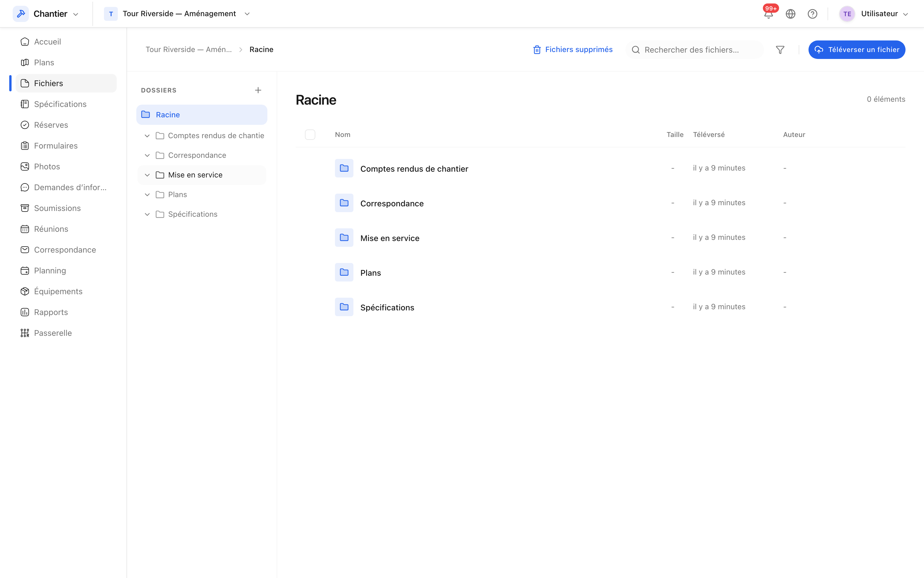Open Photos section in sidebar
Image resolution: width=924 pixels, height=578 pixels.
point(66,167)
